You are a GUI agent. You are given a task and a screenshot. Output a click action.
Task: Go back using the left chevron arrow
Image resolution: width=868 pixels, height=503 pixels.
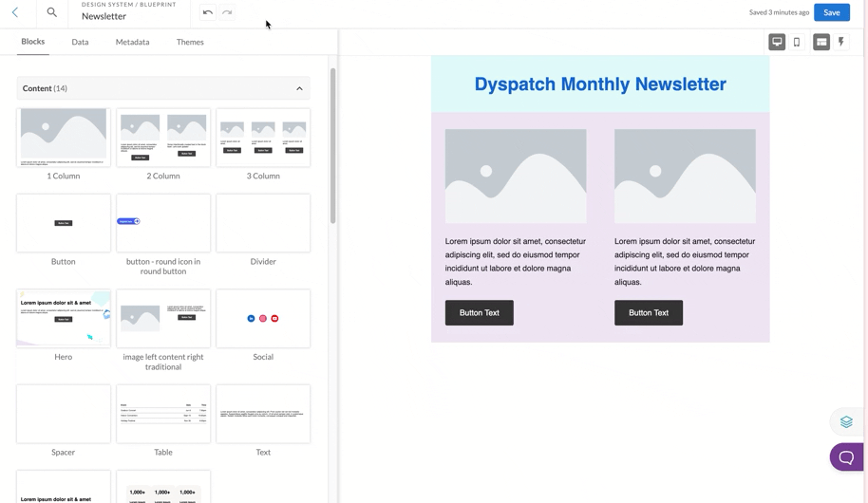[15, 12]
